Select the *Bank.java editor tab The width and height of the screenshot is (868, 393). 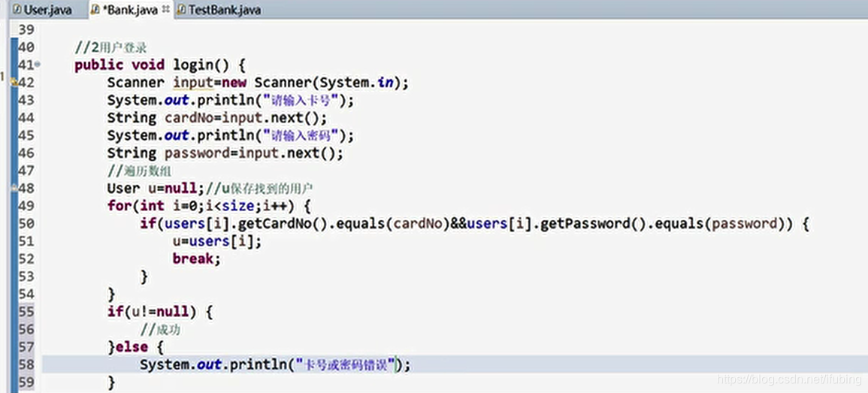tap(131, 10)
